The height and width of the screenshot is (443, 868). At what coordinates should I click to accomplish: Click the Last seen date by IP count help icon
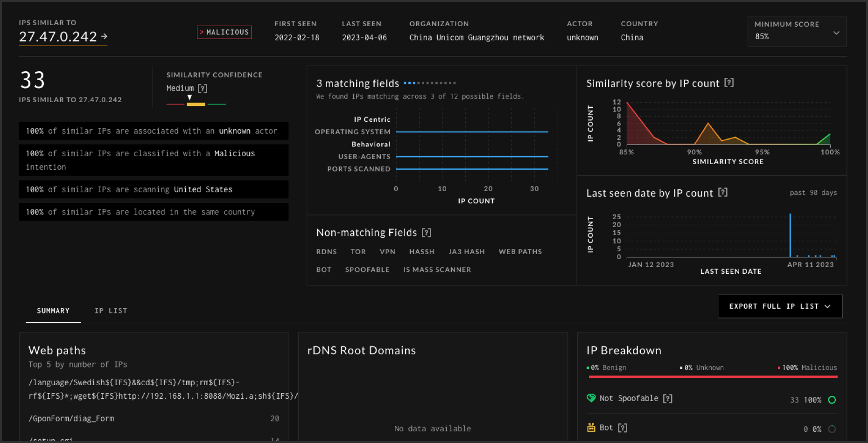(723, 192)
